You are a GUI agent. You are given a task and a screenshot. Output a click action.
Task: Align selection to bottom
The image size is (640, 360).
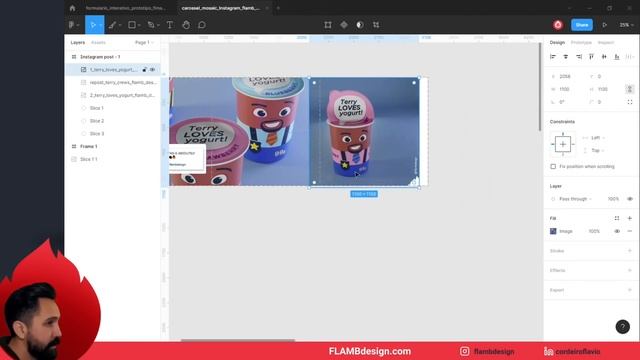(x=617, y=57)
